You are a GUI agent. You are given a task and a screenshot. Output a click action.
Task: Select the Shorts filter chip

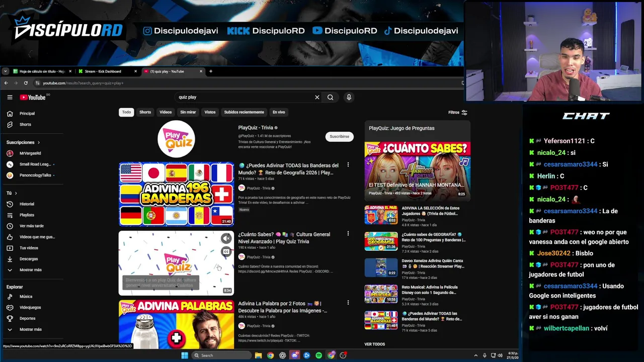tap(145, 112)
